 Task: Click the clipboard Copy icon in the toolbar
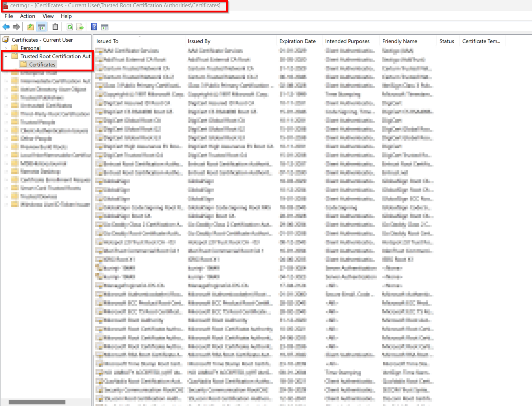[x=55, y=27]
